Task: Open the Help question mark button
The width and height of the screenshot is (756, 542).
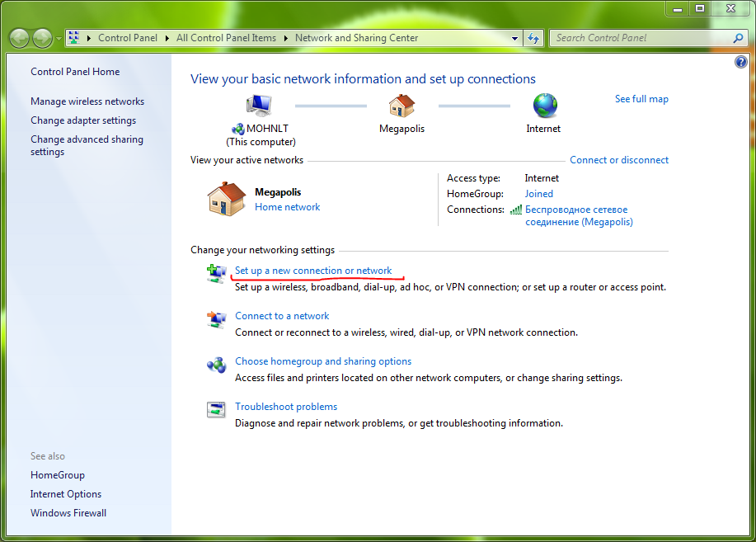Action: pos(740,63)
